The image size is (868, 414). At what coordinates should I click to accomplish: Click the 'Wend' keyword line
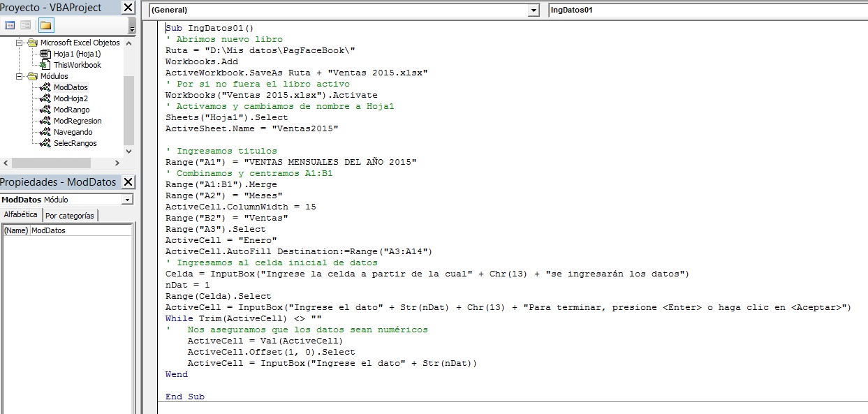(x=177, y=375)
